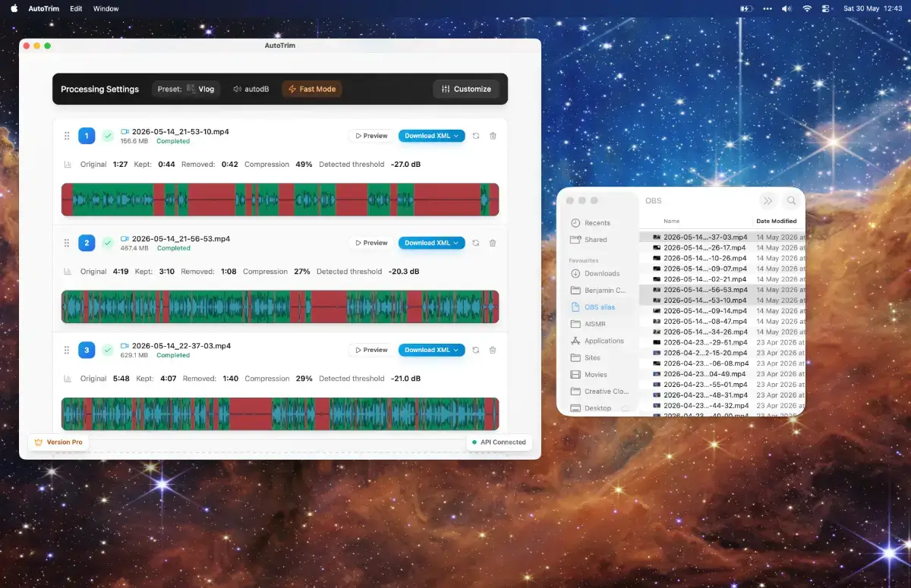Click the drag handle of file 3 row
This screenshot has width=911, height=588.
(67, 350)
